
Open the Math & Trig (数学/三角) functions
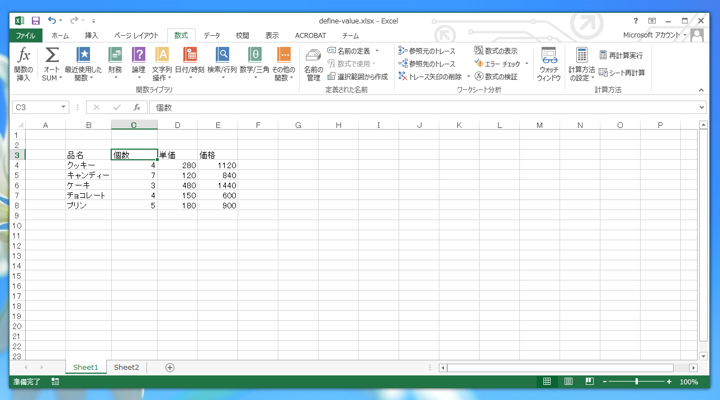[254, 64]
